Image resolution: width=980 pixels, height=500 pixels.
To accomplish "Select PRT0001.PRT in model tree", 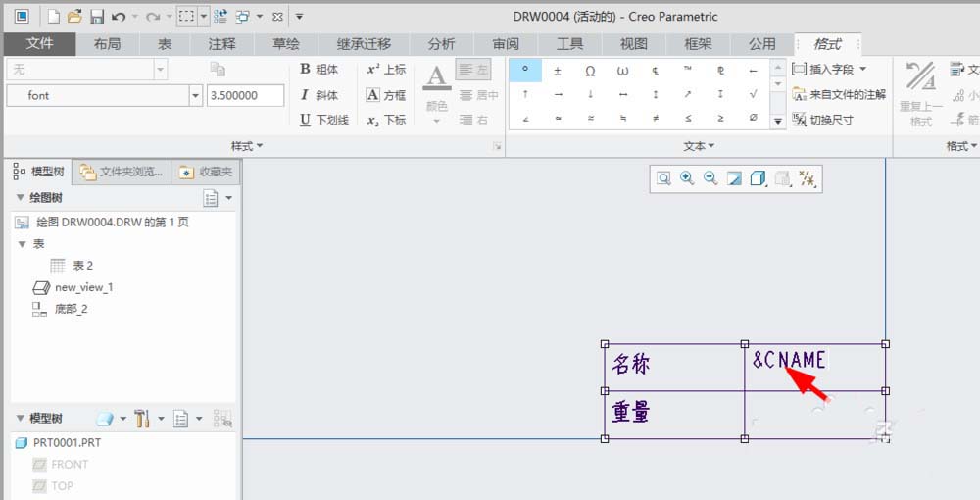I will pyautogui.click(x=58, y=442).
